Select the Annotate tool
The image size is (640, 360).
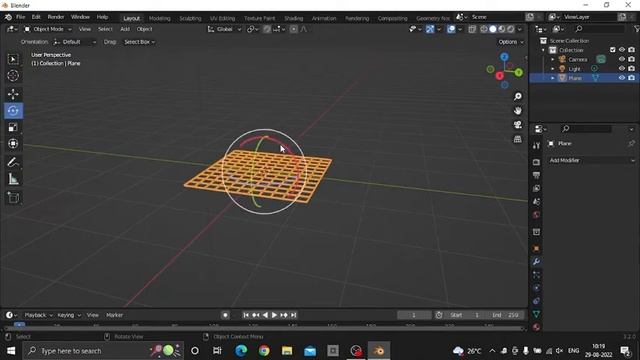point(13,162)
